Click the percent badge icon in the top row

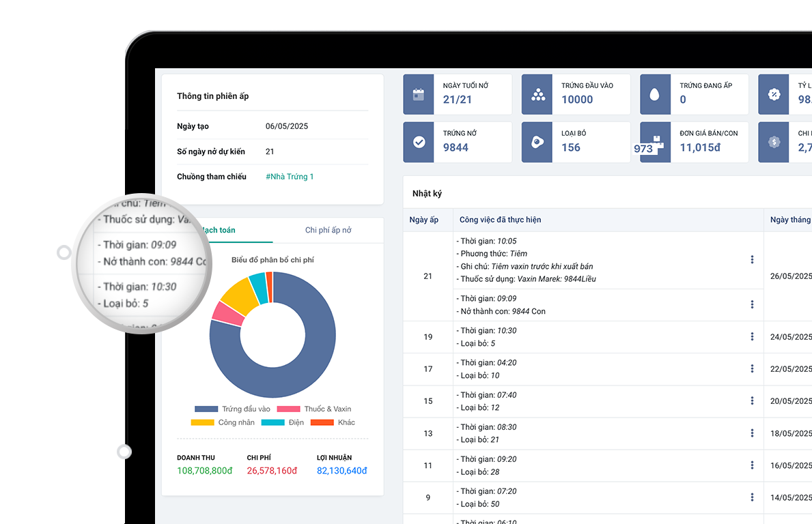pyautogui.click(x=774, y=94)
